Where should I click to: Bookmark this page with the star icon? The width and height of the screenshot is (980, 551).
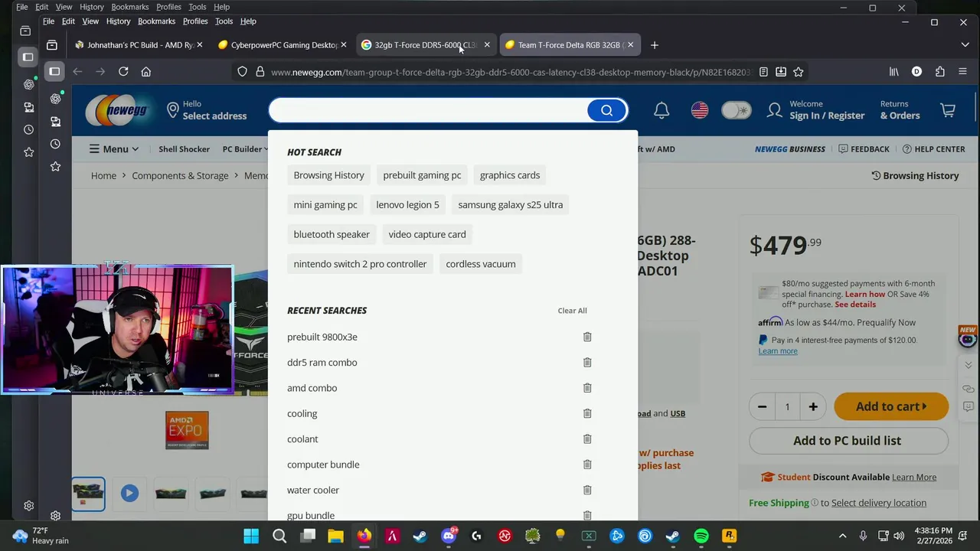tap(799, 72)
